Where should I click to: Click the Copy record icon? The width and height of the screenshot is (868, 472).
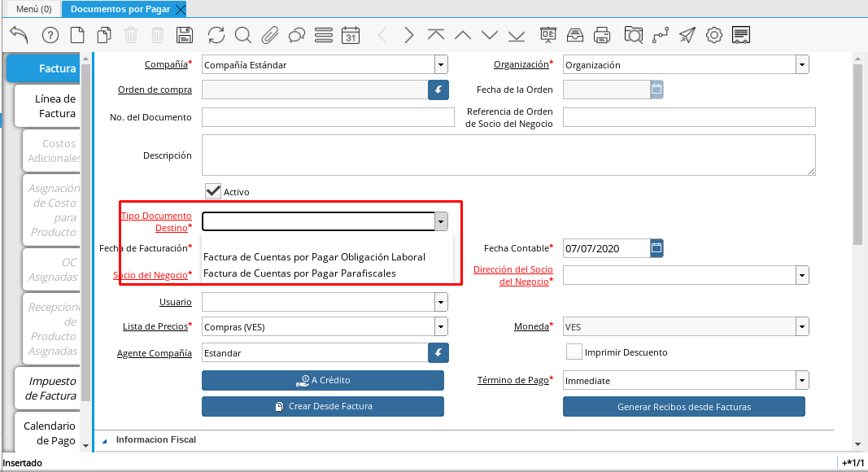[x=104, y=36]
